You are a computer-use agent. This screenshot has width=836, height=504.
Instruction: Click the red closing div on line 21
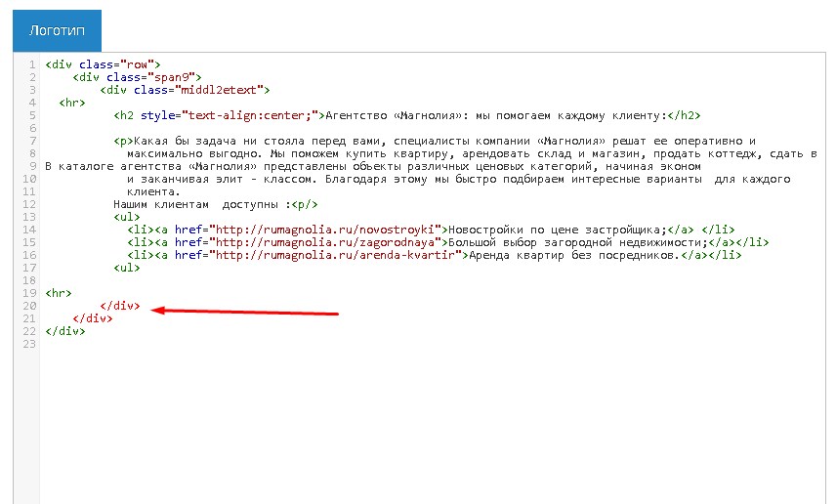(x=93, y=319)
